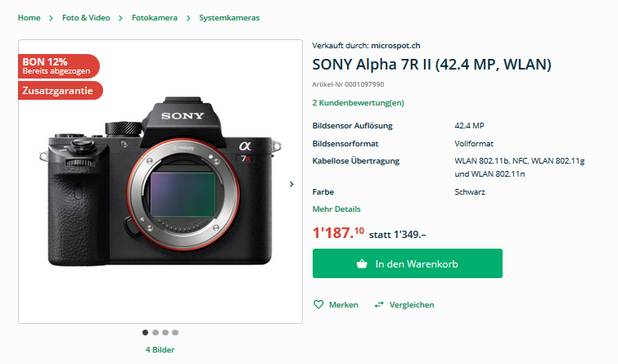Screen dimensions: 618x364
Task: Select the third image carousel dot
Action: tap(165, 332)
